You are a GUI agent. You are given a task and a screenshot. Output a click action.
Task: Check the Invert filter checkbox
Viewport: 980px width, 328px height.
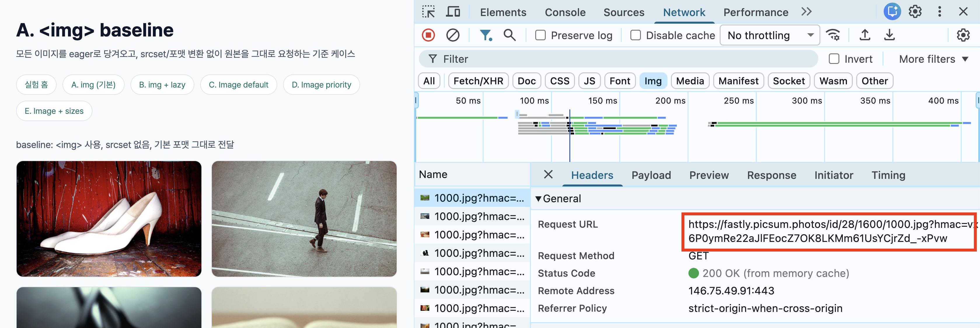coord(834,59)
